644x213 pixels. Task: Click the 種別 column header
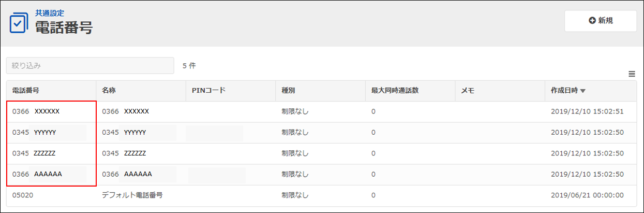click(288, 90)
